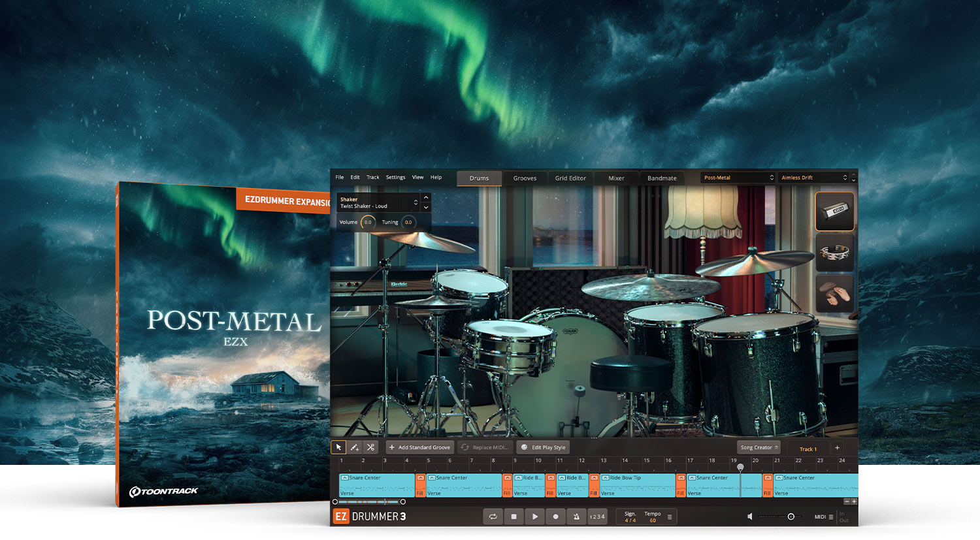Viewport: 980px width, 540px height.
Task: Select next instrument with down arrow
Action: pyautogui.click(x=426, y=207)
